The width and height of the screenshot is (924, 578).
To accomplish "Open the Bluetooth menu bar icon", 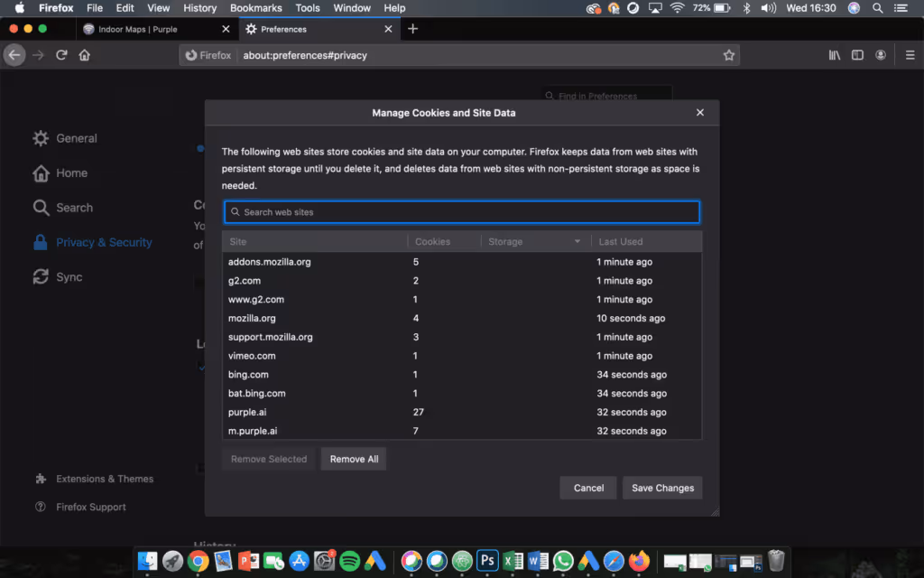I will pyautogui.click(x=746, y=8).
